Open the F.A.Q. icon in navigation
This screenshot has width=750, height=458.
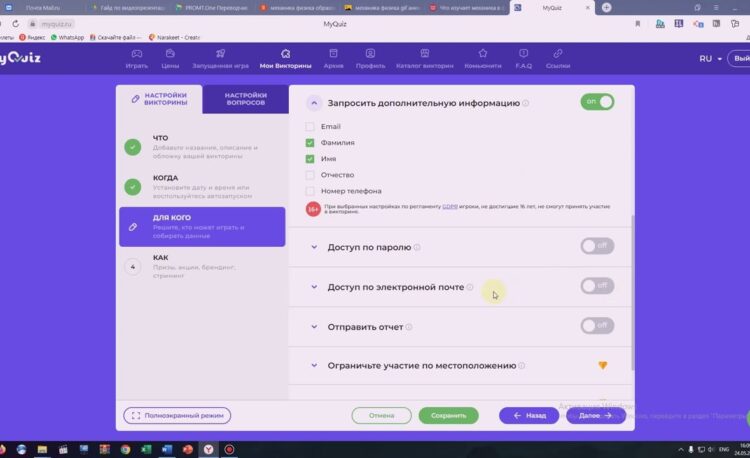pos(523,53)
